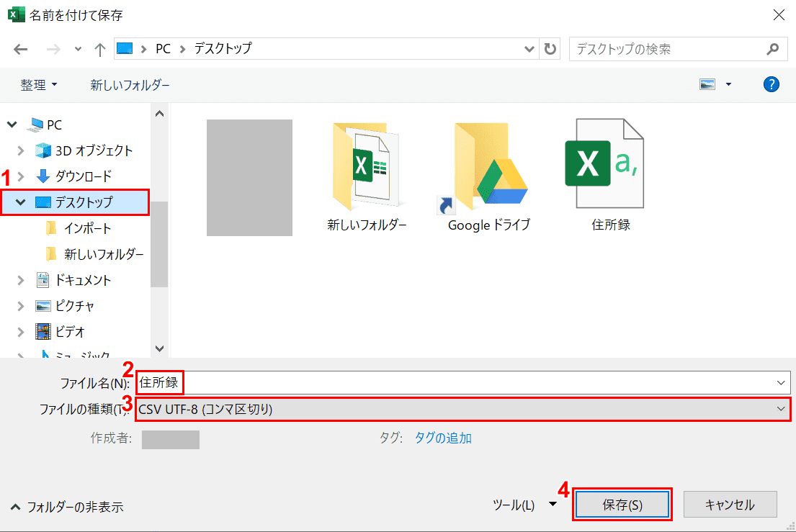Viewport: 796px width, 532px height.
Task: Hide folders with フォルダーの非表示
Action: tap(68, 507)
